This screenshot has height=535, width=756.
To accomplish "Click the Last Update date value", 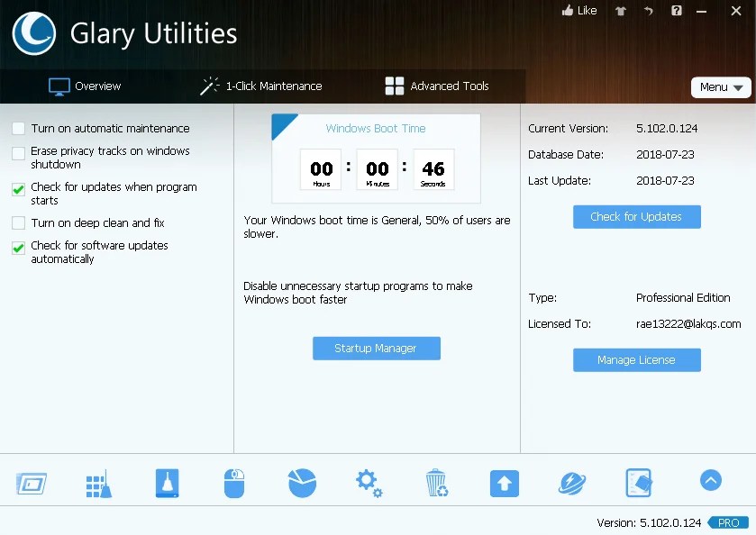I will pyautogui.click(x=665, y=180).
